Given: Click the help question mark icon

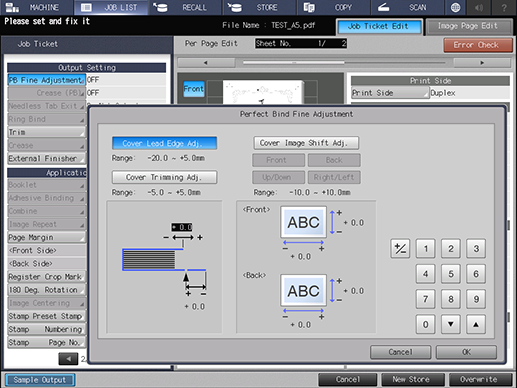Looking at the screenshot, I should 504,7.
